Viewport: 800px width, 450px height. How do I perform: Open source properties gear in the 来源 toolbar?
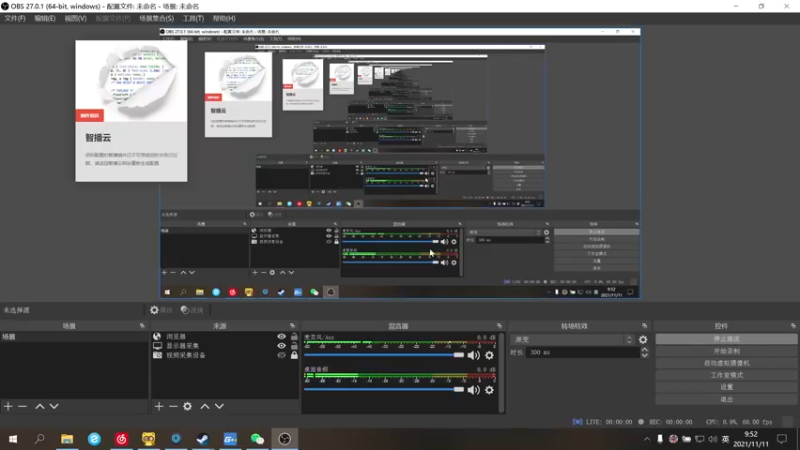[188, 406]
